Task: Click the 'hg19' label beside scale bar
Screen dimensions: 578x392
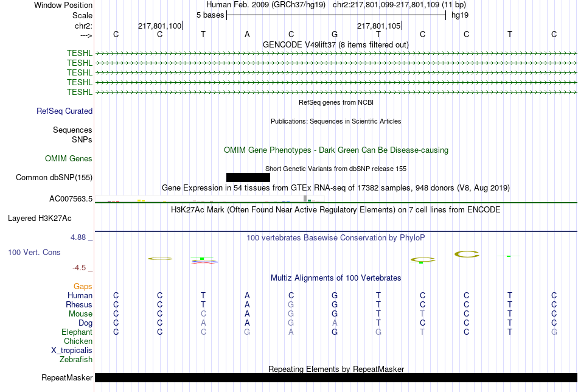Action: [460, 15]
